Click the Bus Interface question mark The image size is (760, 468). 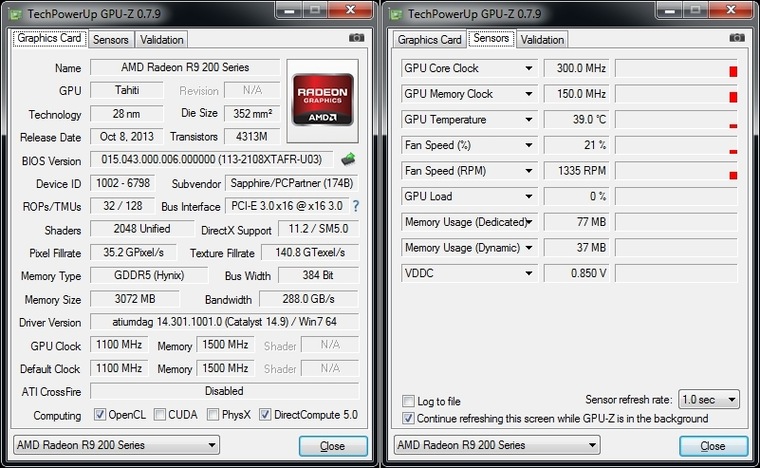tap(356, 206)
